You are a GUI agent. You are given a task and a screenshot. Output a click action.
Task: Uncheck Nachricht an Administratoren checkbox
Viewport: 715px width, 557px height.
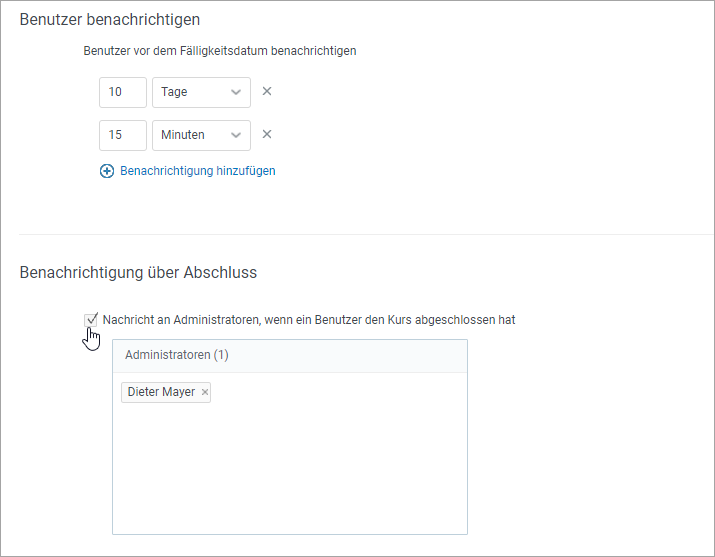tap(91, 320)
